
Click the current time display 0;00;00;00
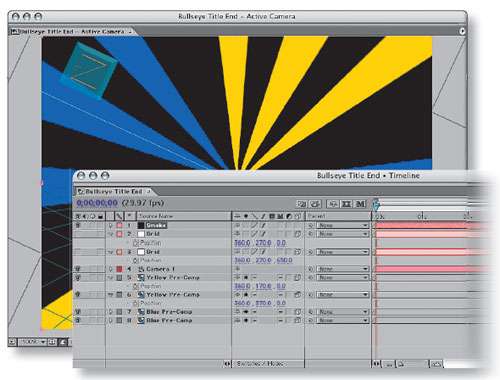pos(97,203)
